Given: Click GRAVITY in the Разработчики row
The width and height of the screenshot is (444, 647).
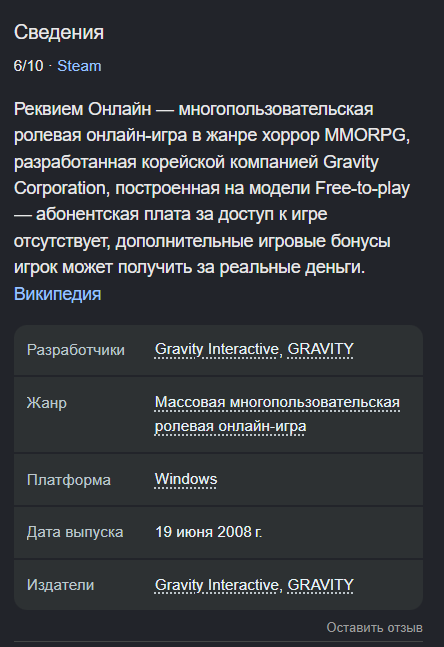Looking at the screenshot, I should 320,349.
